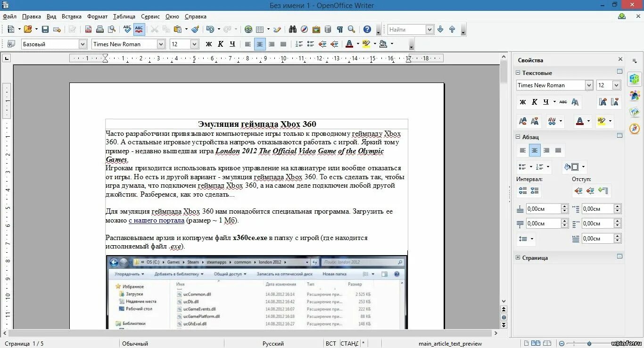Toggle Italic in formatting toolbar
644x348 pixels.
[x=221, y=44]
